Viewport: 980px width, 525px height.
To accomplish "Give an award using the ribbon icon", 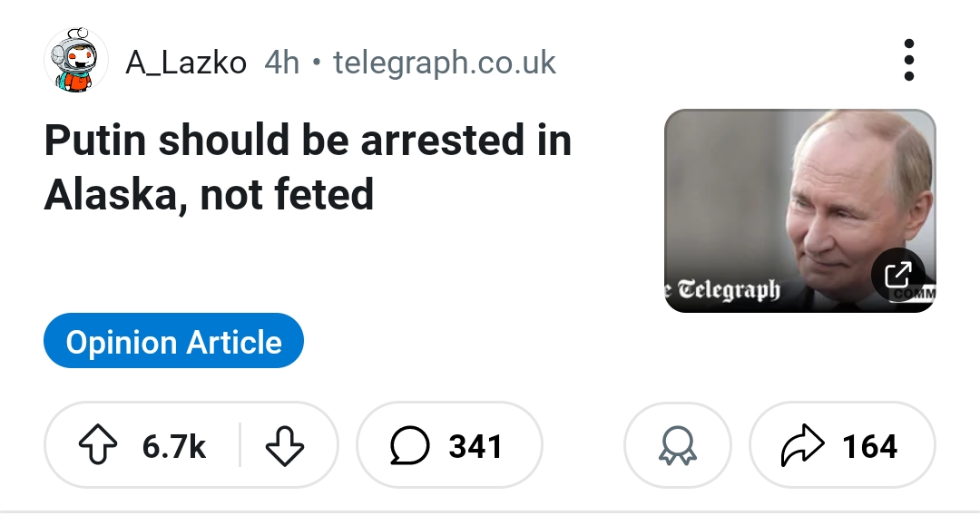I will coord(677,446).
